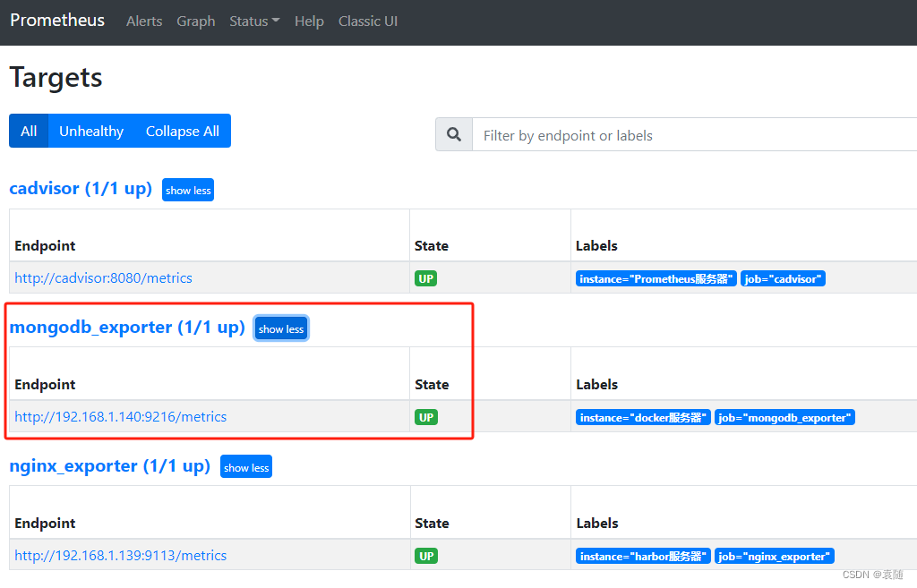The image size is (917, 588).
Task: Click the All targets filter button
Action: [x=28, y=131]
